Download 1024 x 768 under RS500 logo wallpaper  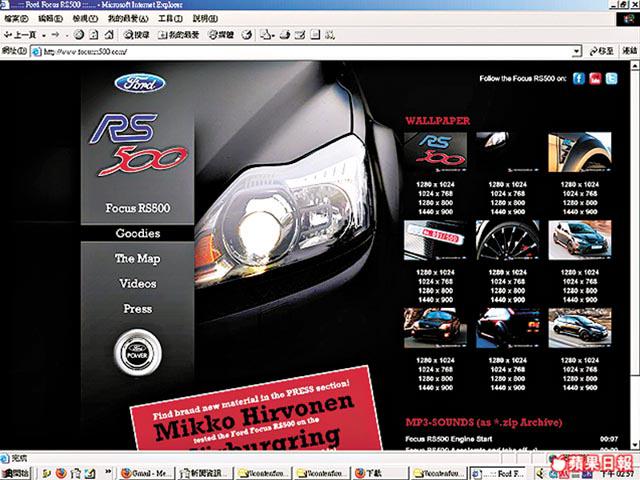pos(436,193)
